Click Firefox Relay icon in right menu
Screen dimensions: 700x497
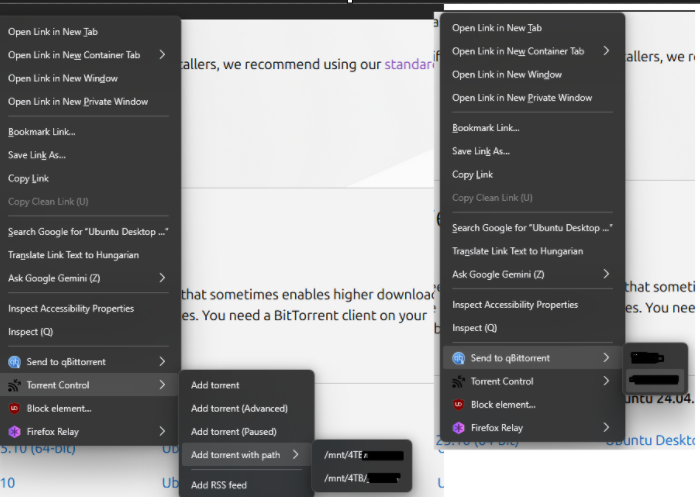click(x=458, y=428)
